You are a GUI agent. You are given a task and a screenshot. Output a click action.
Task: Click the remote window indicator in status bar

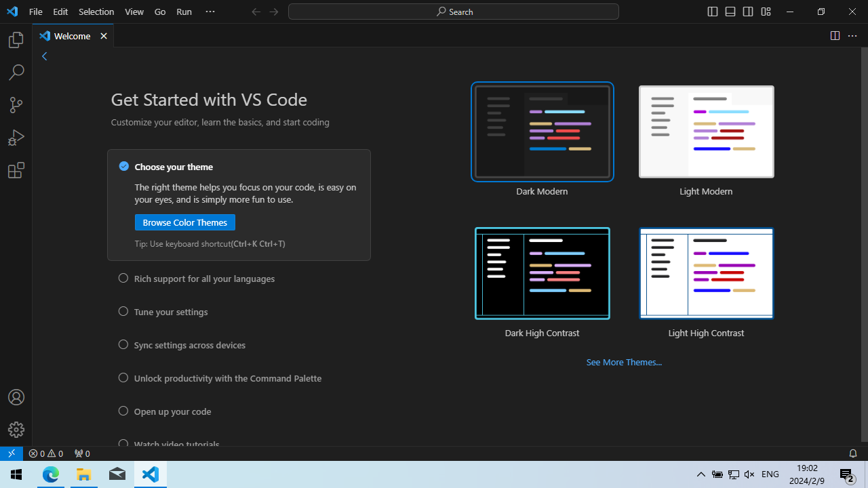[12, 453]
